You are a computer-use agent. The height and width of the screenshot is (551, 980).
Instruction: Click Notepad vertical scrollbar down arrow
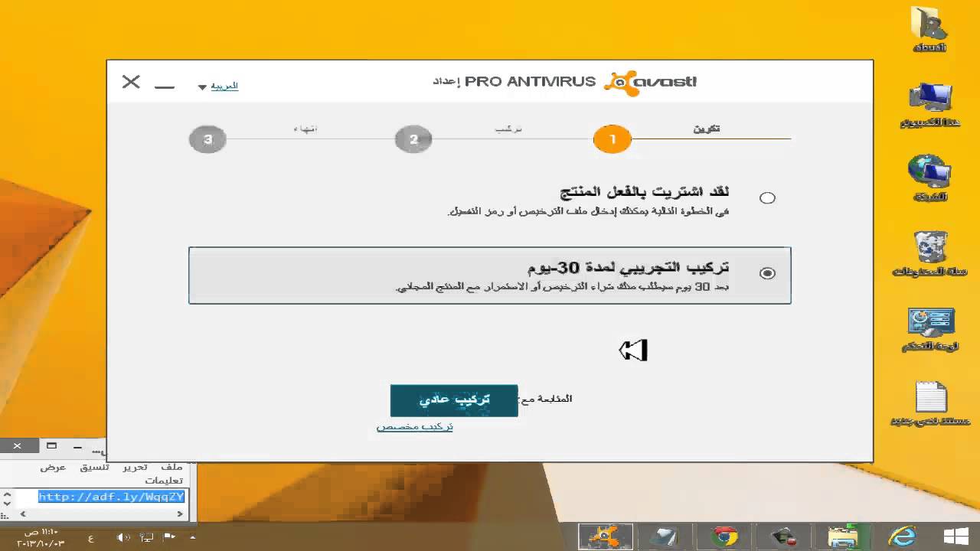pos(7,503)
